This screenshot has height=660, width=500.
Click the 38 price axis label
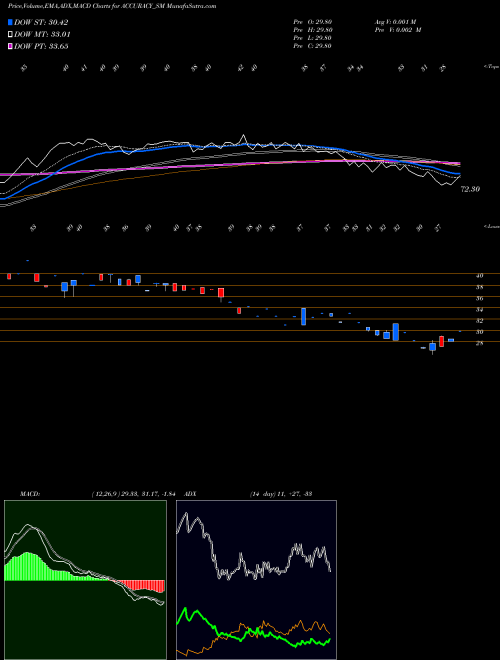(x=479, y=287)
